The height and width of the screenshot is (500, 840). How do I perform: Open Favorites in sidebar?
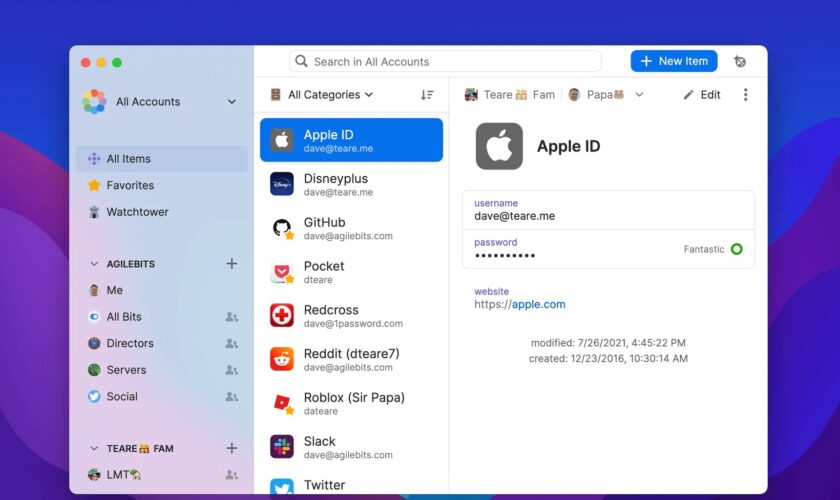click(162, 185)
